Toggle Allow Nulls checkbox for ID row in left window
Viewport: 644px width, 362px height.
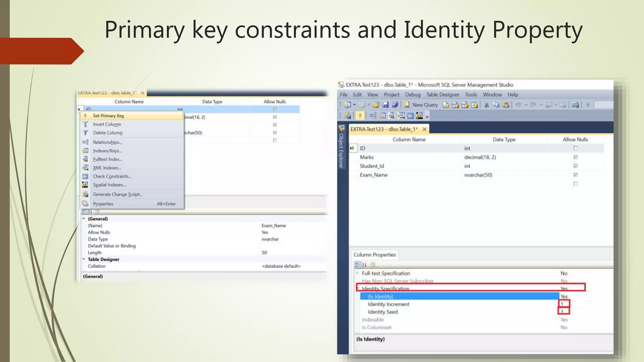click(275, 109)
